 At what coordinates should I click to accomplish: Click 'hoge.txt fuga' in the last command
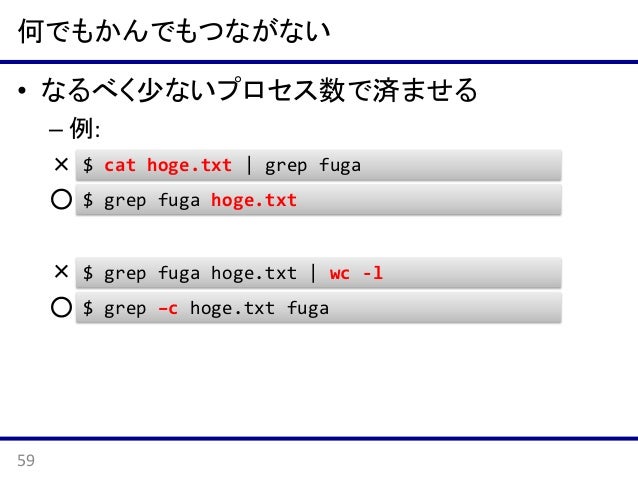click(259, 308)
